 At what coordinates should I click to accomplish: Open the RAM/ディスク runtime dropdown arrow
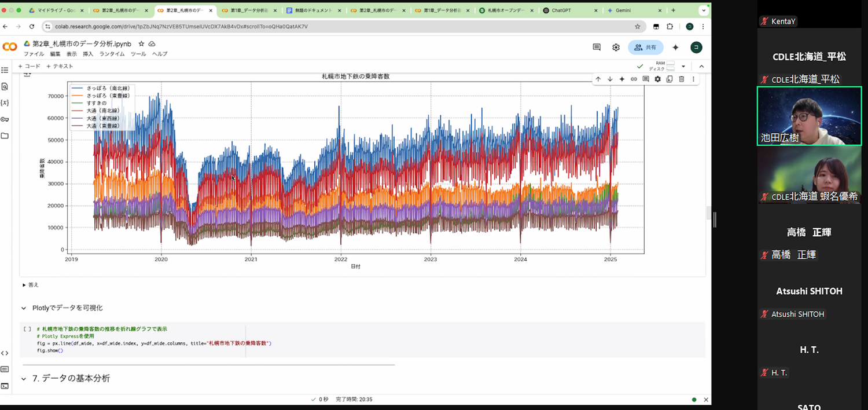pos(683,67)
